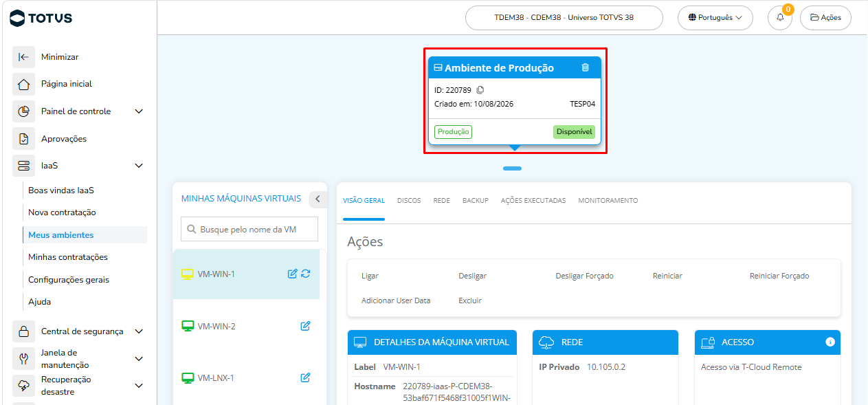The image size is (868, 405).
Task: Click the IaaS server icon
Action: [23, 166]
